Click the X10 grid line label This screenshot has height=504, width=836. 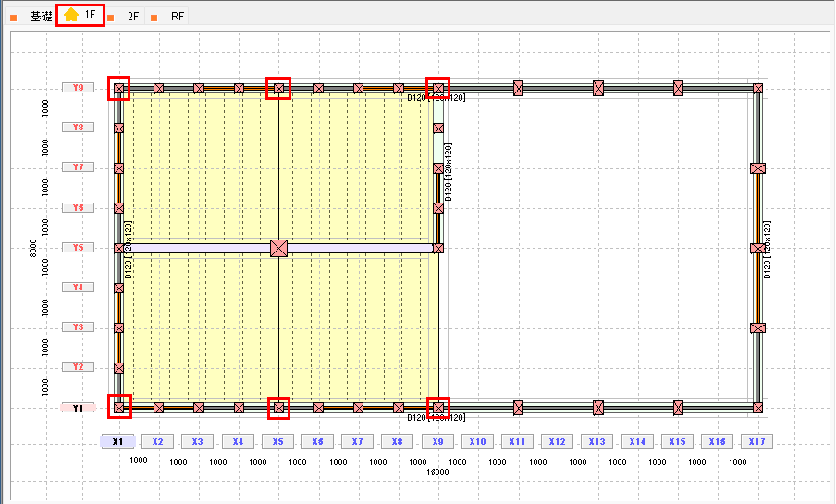click(477, 442)
